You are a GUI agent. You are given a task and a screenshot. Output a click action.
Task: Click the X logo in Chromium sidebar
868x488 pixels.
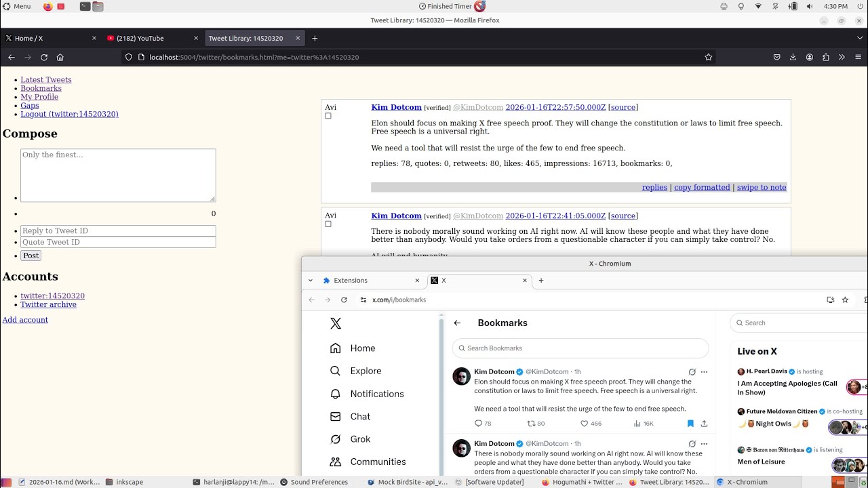point(336,324)
